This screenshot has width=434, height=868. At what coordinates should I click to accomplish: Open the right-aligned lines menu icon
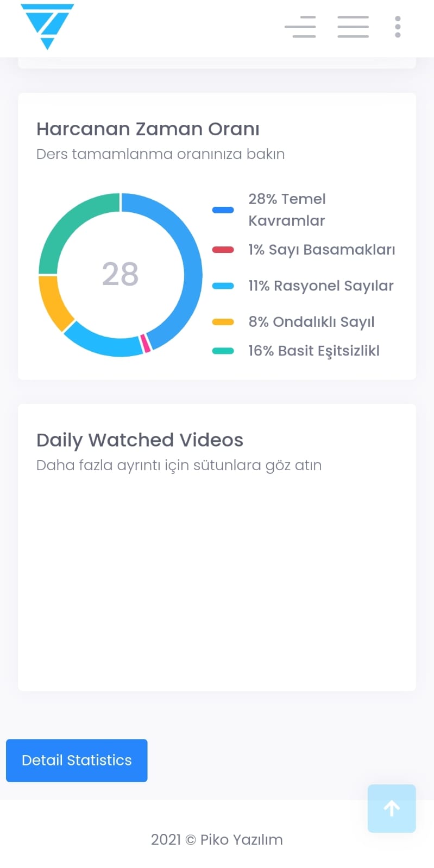click(x=300, y=27)
